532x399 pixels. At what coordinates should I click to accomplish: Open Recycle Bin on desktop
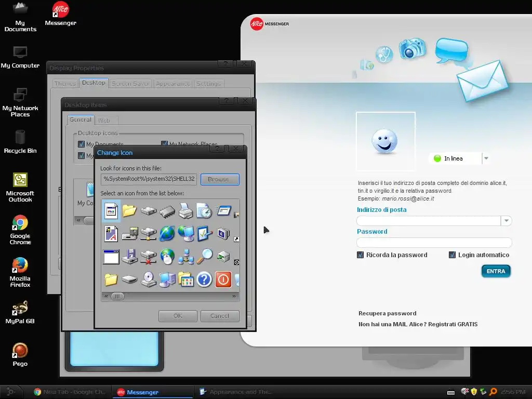tap(20, 142)
